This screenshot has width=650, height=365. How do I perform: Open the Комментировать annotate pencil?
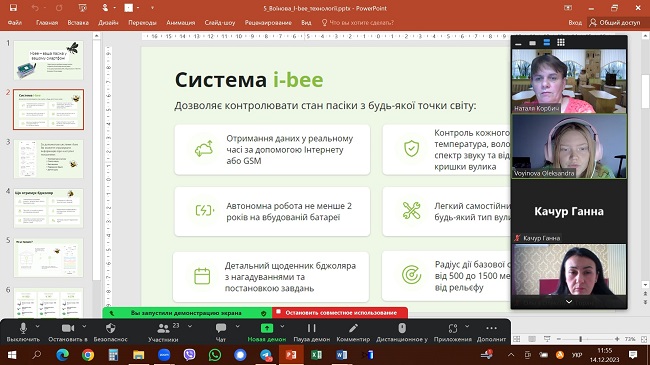tap(353, 333)
